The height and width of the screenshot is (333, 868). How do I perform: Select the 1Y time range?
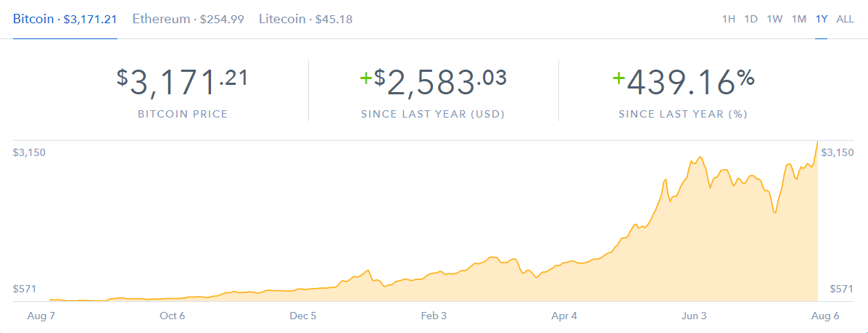click(822, 20)
